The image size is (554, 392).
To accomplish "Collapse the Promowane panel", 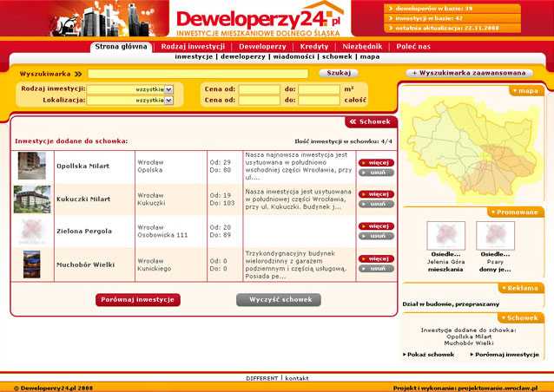I will (515, 212).
